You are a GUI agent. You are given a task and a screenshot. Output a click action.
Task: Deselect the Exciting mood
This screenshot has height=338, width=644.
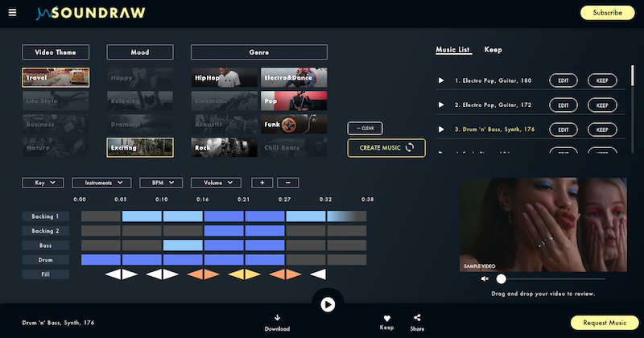[140, 147]
